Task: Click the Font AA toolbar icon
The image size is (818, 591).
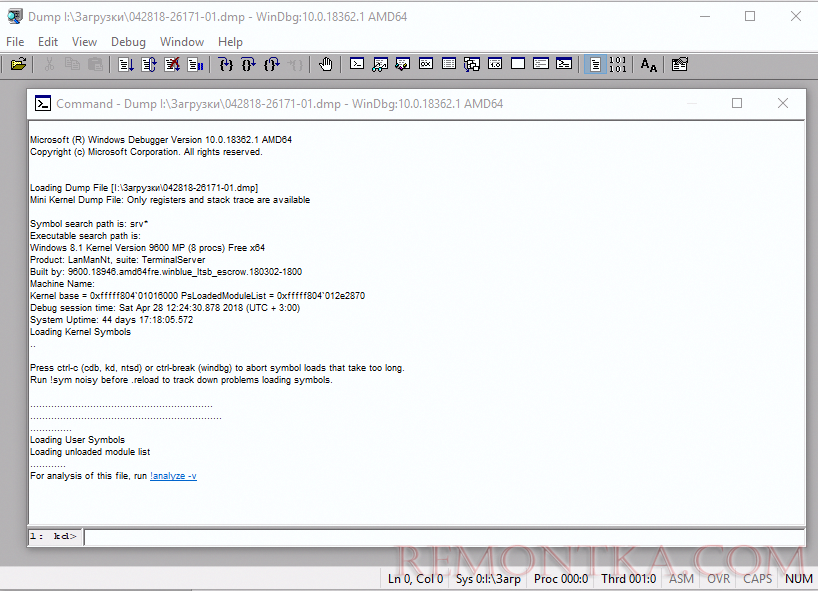Action: point(648,65)
